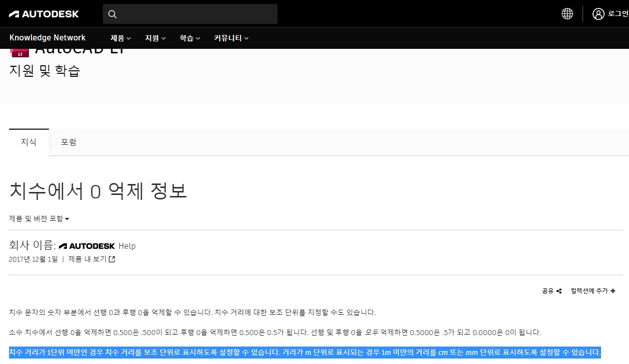The image size is (629, 364).
Task: Click the AutoCAD LT product icon
Action: [20, 53]
